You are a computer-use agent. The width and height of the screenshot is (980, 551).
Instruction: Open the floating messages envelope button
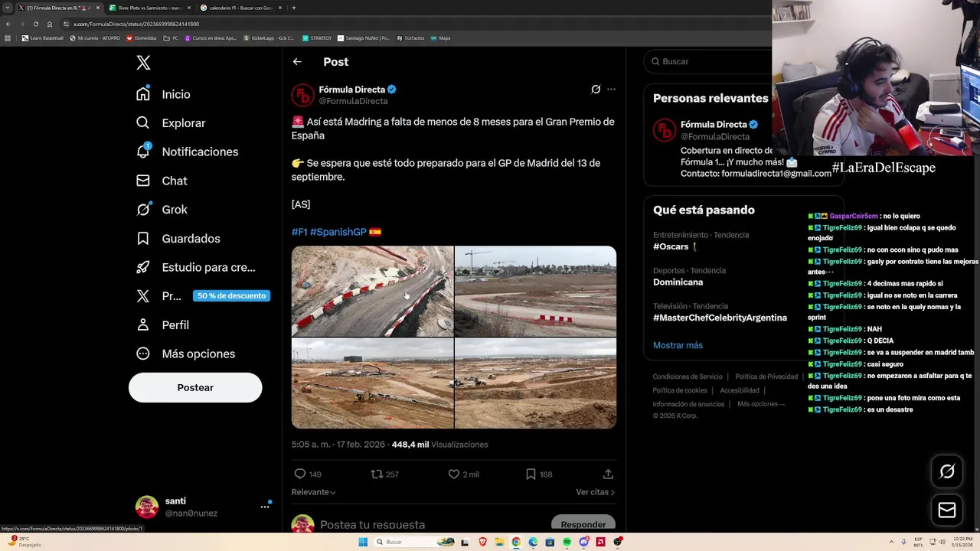click(x=947, y=510)
